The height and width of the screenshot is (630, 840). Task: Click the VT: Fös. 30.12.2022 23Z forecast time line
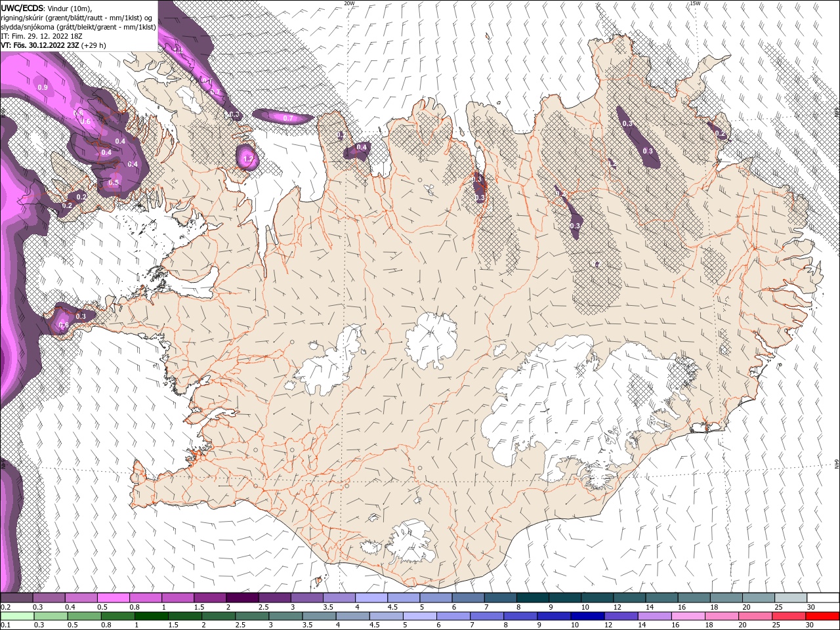[53, 45]
